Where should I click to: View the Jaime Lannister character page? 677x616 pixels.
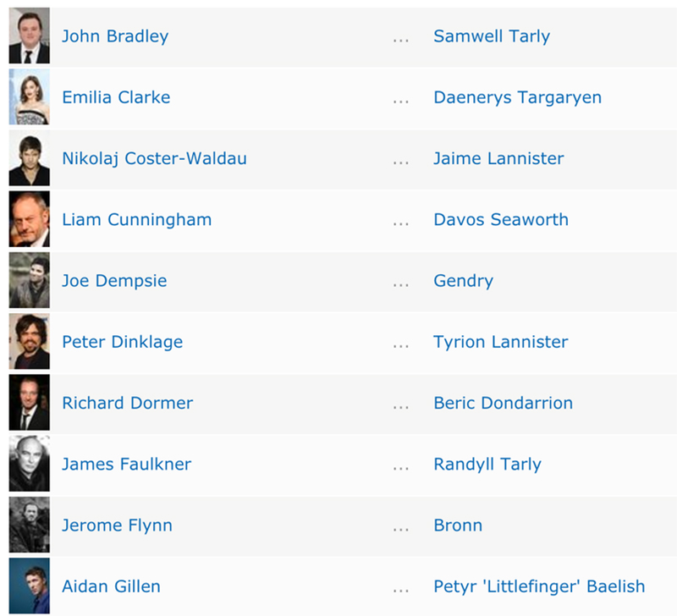tap(498, 158)
